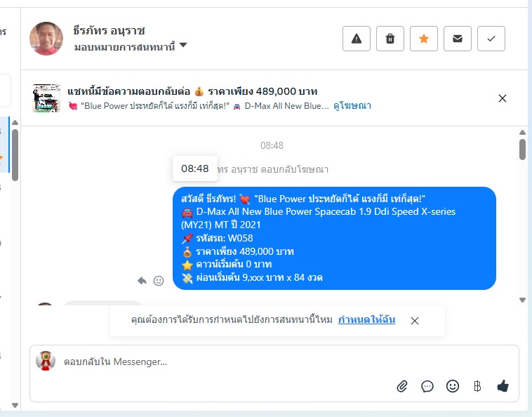This screenshot has width=532, height=417.
Task: Click the chat scrollbar down arrow
Action: pyautogui.click(x=522, y=300)
